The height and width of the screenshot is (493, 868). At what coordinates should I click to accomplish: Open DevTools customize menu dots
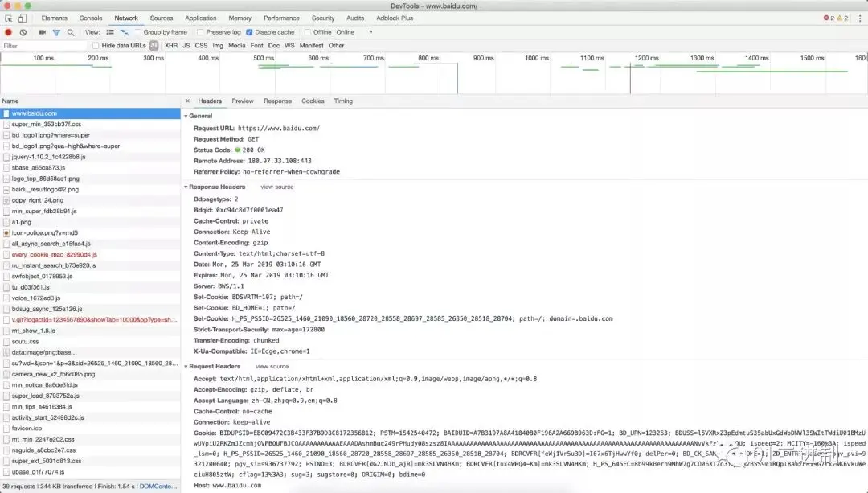click(x=860, y=18)
